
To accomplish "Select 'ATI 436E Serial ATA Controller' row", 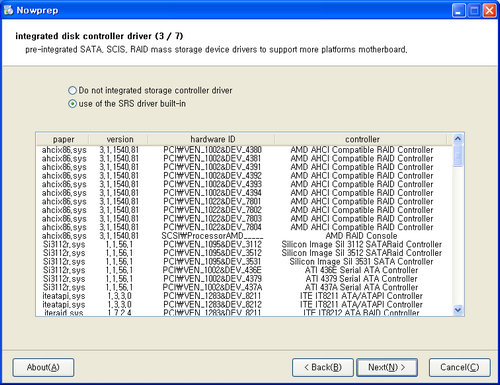I will click(244, 270).
